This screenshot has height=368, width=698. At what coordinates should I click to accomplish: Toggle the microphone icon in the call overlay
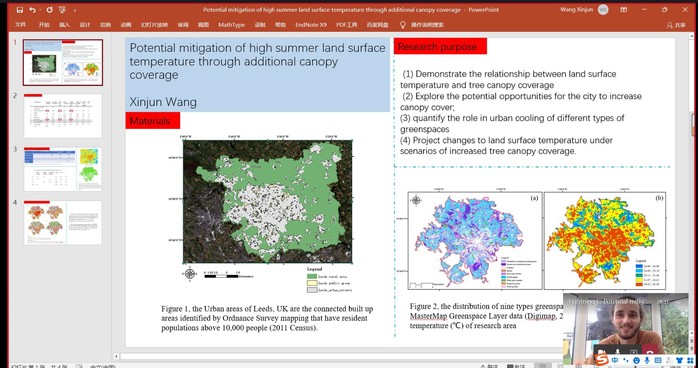point(617,351)
